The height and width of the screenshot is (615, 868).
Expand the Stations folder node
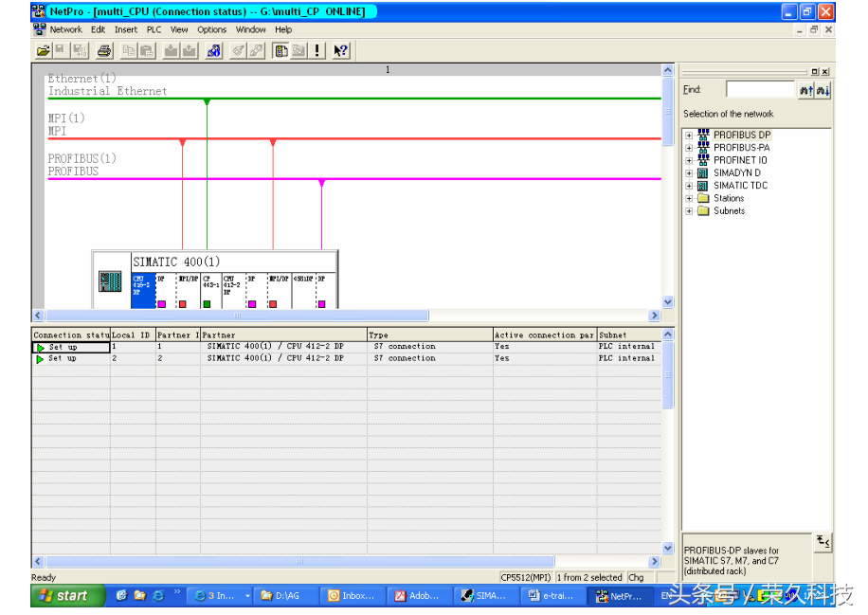(689, 199)
